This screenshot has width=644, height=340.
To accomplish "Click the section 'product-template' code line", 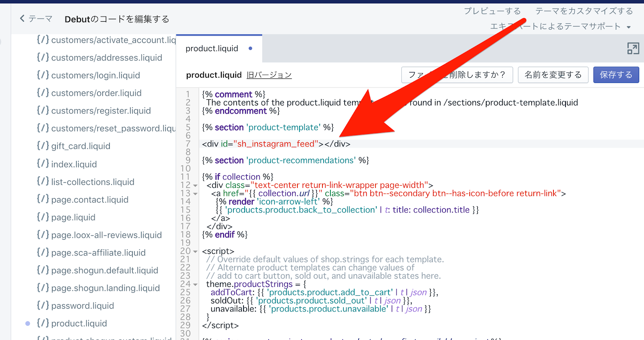I will [268, 128].
